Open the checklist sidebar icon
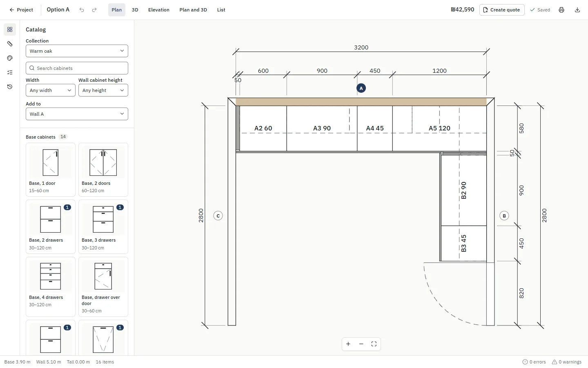This screenshot has height=368, width=588. coord(10,72)
